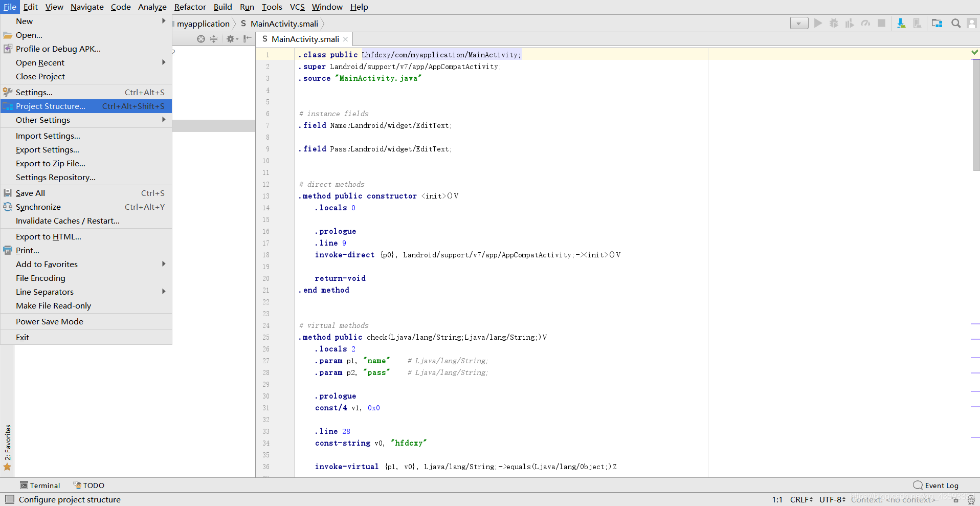Image resolution: width=980 pixels, height=506 pixels.
Task: Click the inspector hat icon in status bar
Action: click(x=971, y=500)
